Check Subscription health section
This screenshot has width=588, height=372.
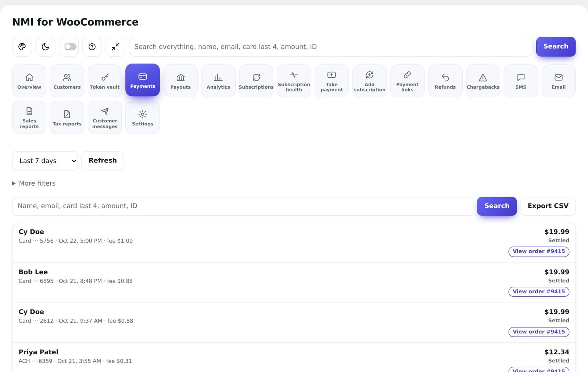(294, 81)
